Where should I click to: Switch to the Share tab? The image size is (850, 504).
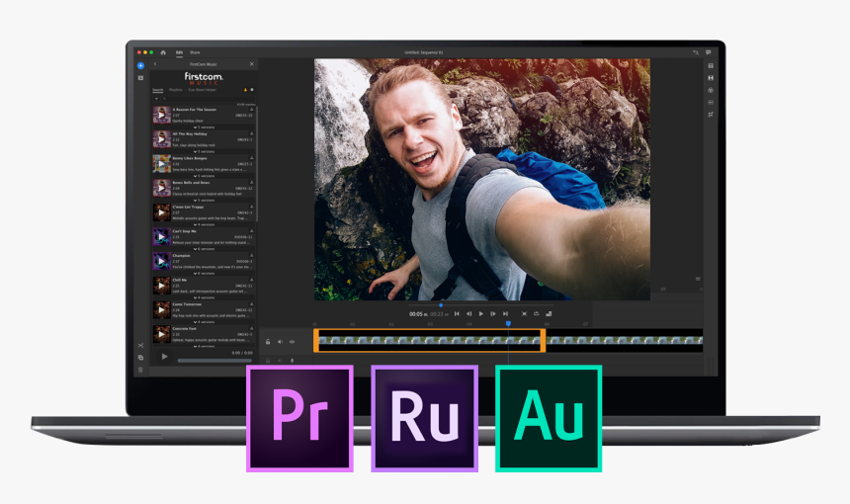(195, 52)
